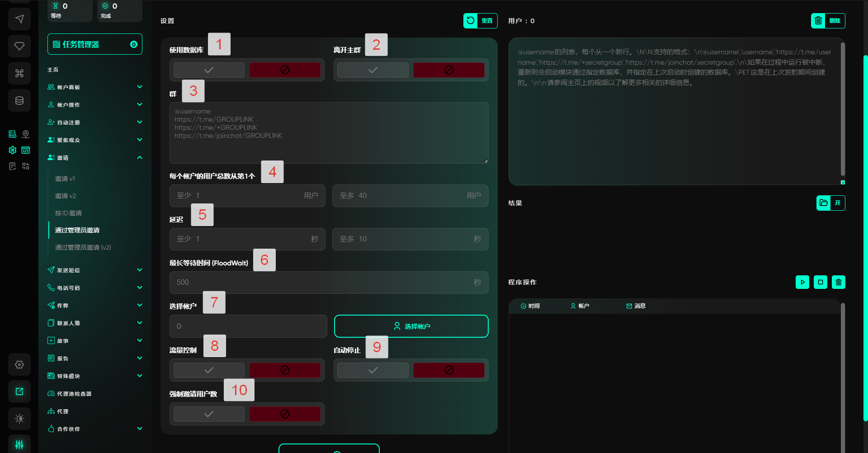Click the paper plane icon in left sidebar
This screenshot has width=868, height=453.
point(19,19)
